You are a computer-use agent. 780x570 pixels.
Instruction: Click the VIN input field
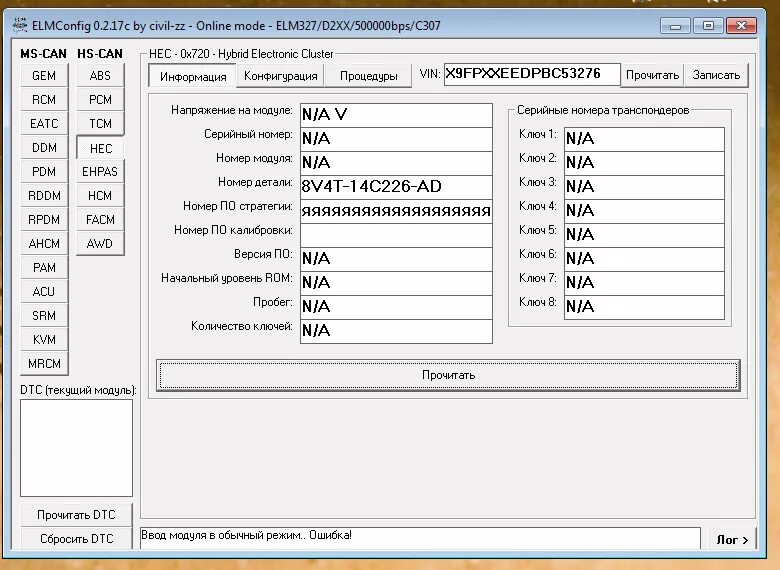click(532, 74)
